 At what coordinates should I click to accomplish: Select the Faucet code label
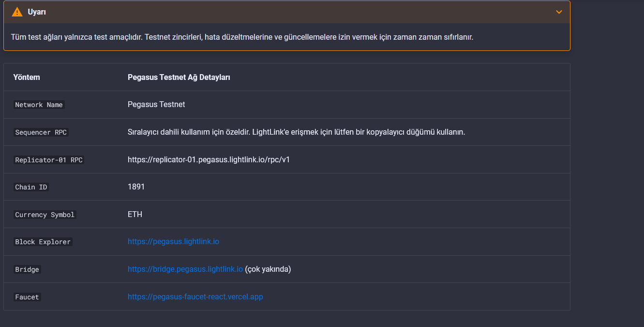click(x=27, y=297)
